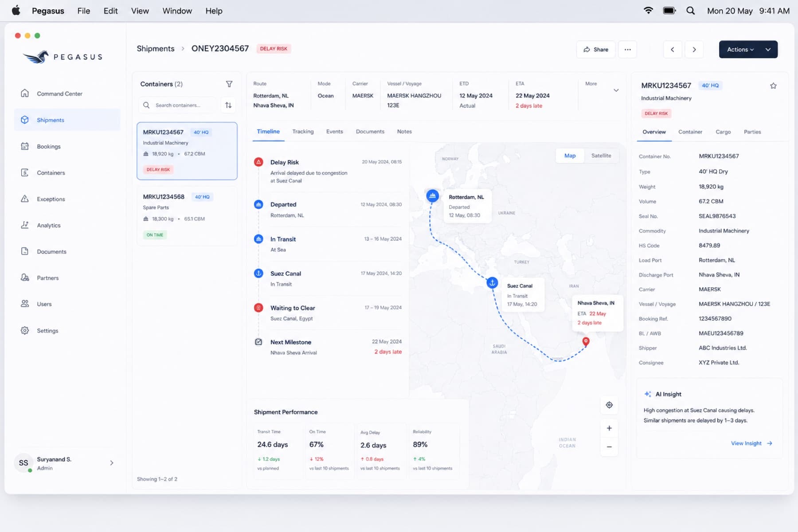
Task: Open macOS Spotlight search icon
Action: click(x=690, y=11)
